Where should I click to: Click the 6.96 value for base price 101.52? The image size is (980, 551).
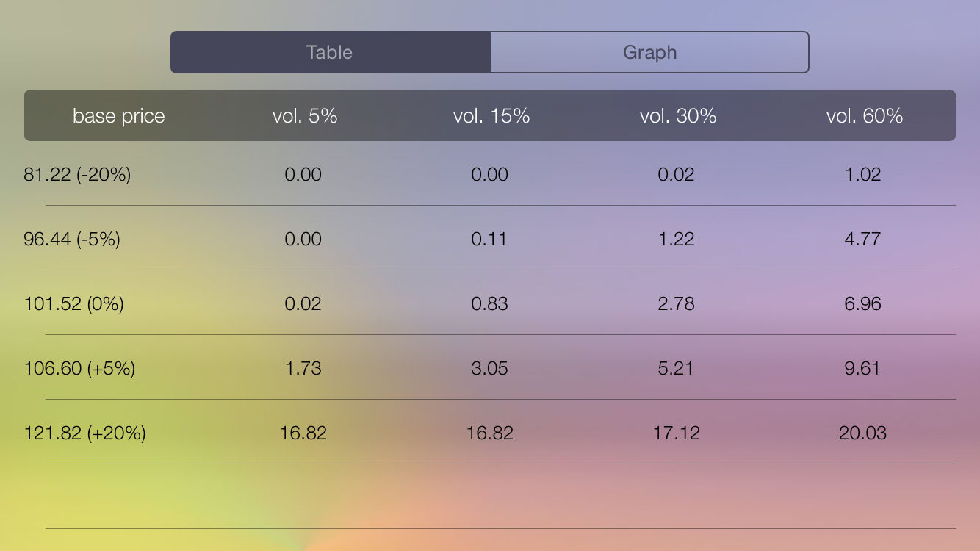coord(863,303)
